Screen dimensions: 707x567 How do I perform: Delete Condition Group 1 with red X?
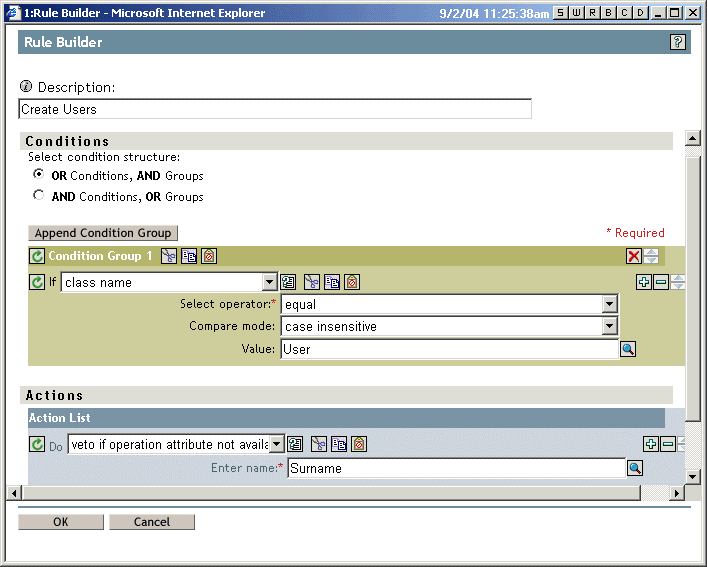(x=634, y=256)
